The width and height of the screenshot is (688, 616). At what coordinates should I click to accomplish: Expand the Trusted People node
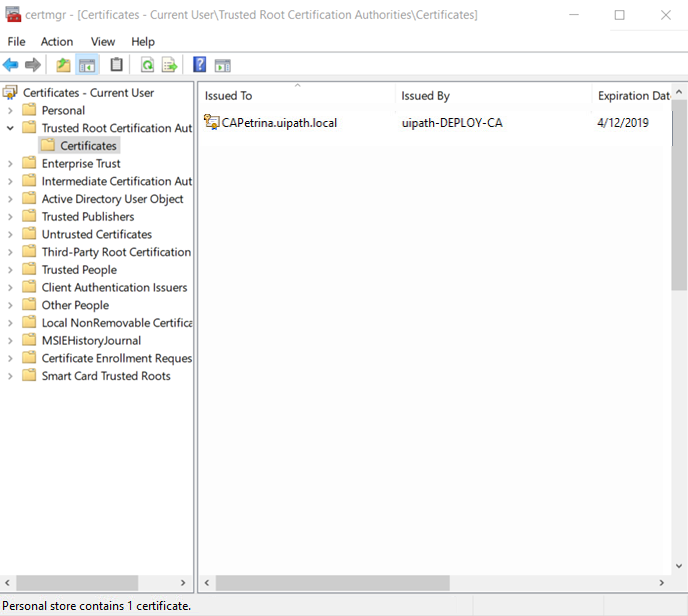[x=10, y=270]
